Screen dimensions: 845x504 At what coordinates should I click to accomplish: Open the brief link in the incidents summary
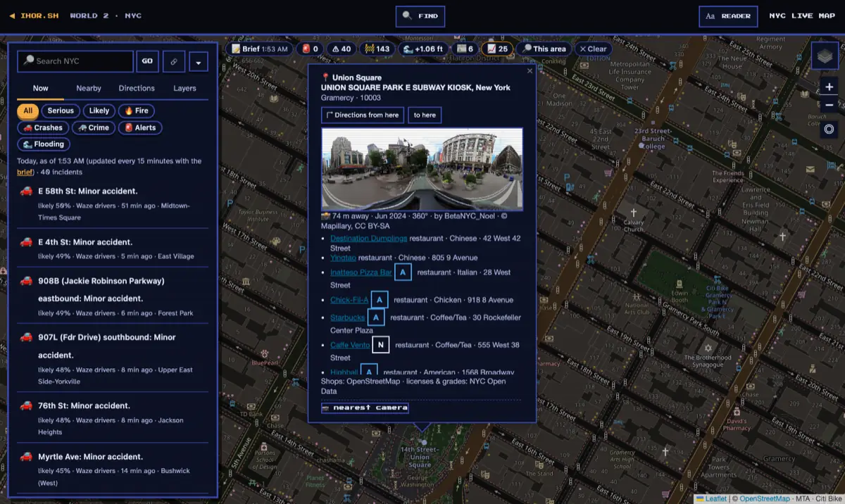pyautogui.click(x=25, y=172)
